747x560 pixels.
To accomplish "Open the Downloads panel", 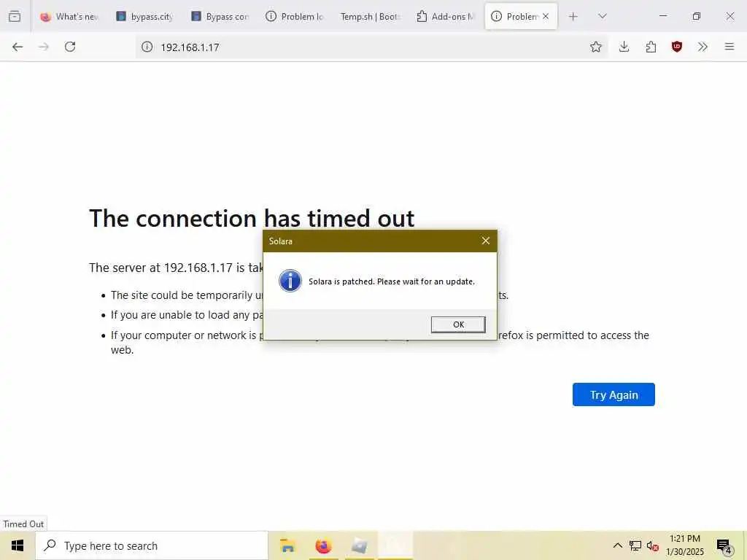I will point(624,47).
